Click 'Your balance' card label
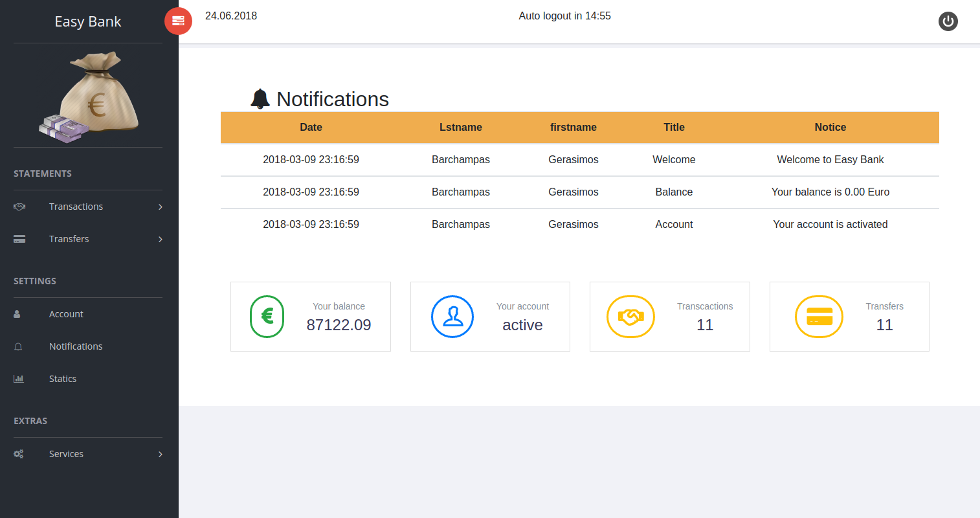This screenshot has width=980, height=518. [339, 306]
